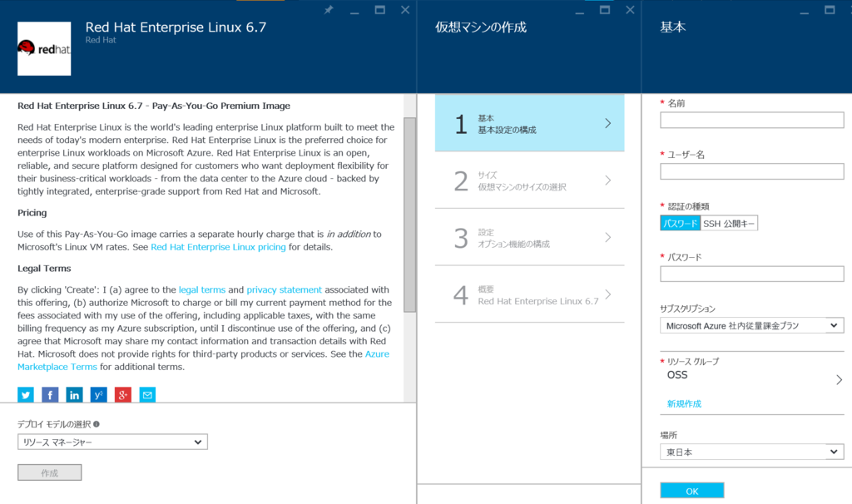Share the offering on Facebook
852x504 pixels.
tap(50, 395)
